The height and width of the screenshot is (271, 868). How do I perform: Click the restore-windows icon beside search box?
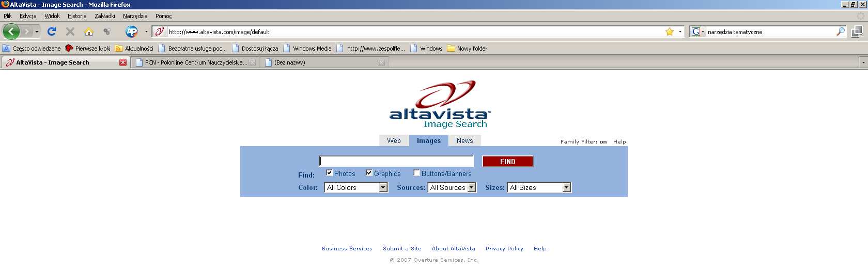[857, 31]
